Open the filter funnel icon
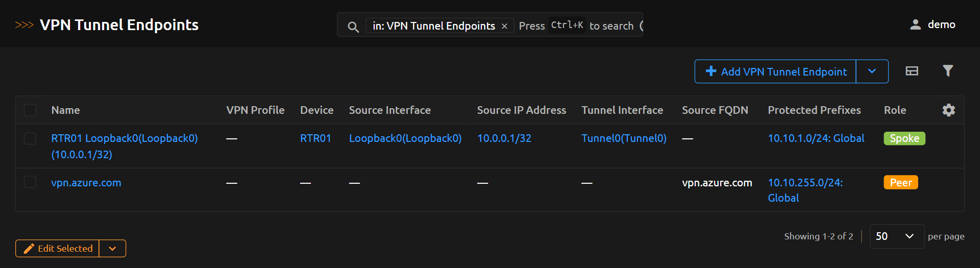The width and height of the screenshot is (980, 268). [x=947, y=71]
